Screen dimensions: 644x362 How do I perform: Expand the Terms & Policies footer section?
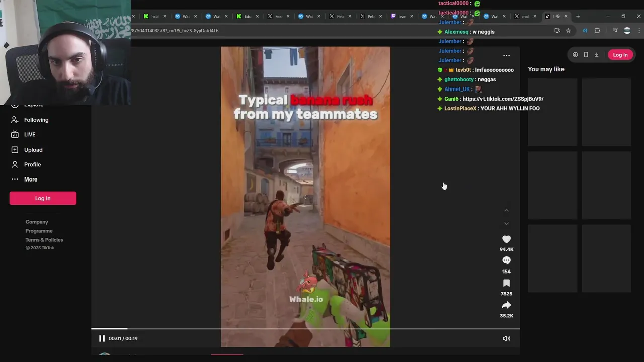tap(44, 240)
